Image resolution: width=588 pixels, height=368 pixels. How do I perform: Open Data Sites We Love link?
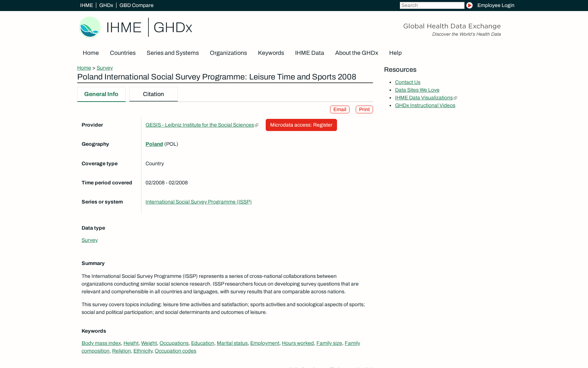417,90
